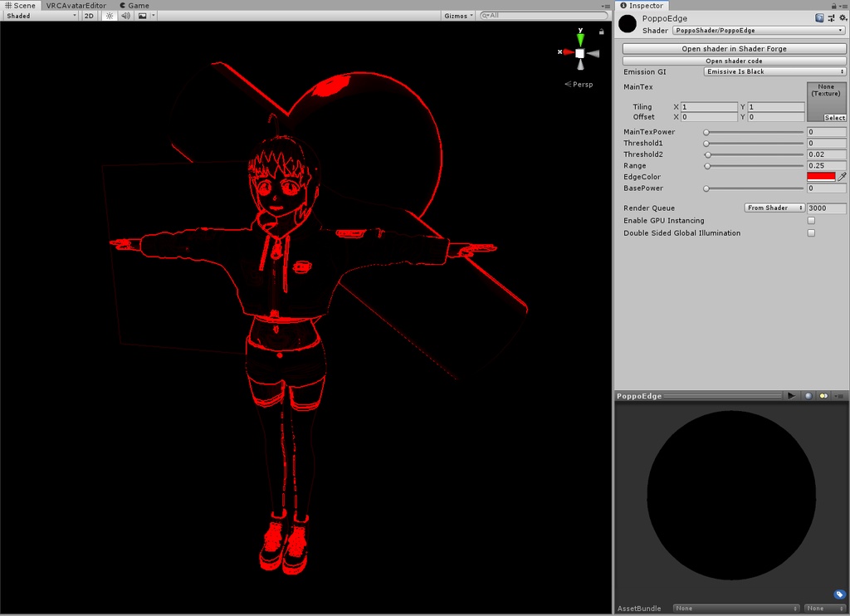850x616 pixels.
Task: Click the blue asset label tag icon
Action: click(840, 594)
